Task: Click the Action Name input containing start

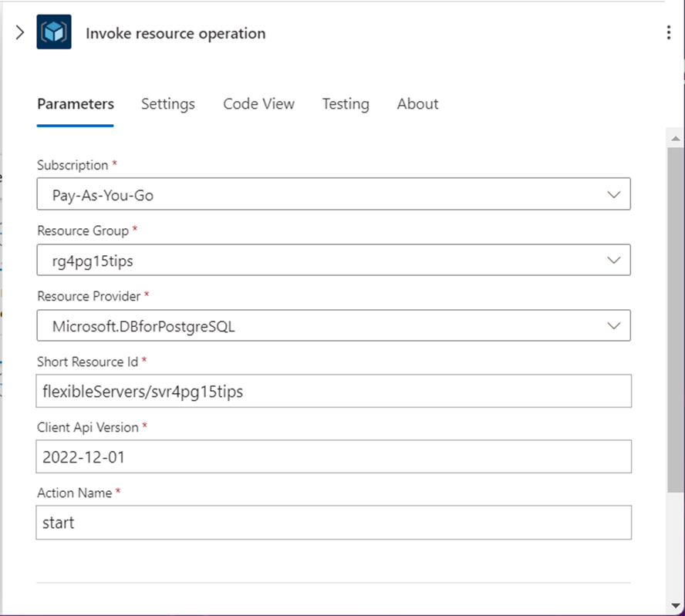Action: pos(333,523)
